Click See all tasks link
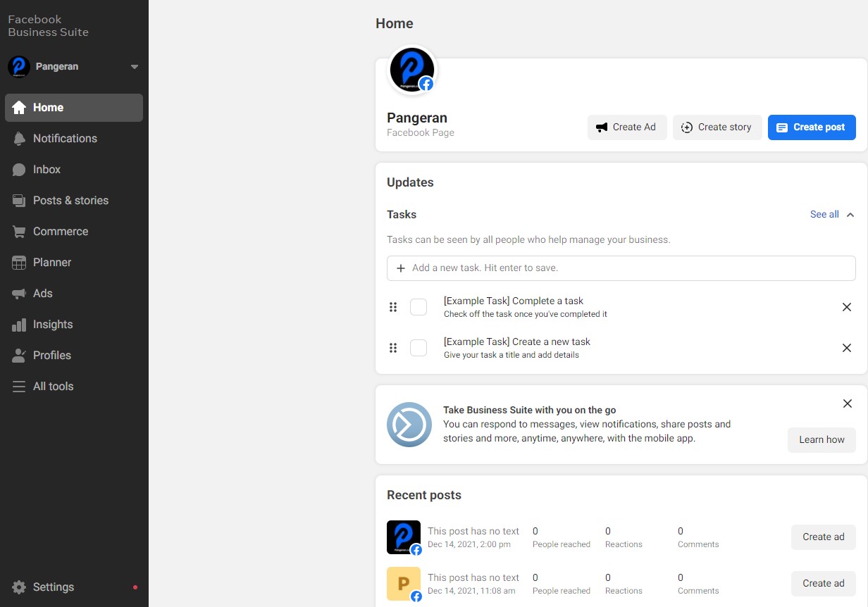Image resolution: width=868 pixels, height=607 pixels. pos(824,215)
